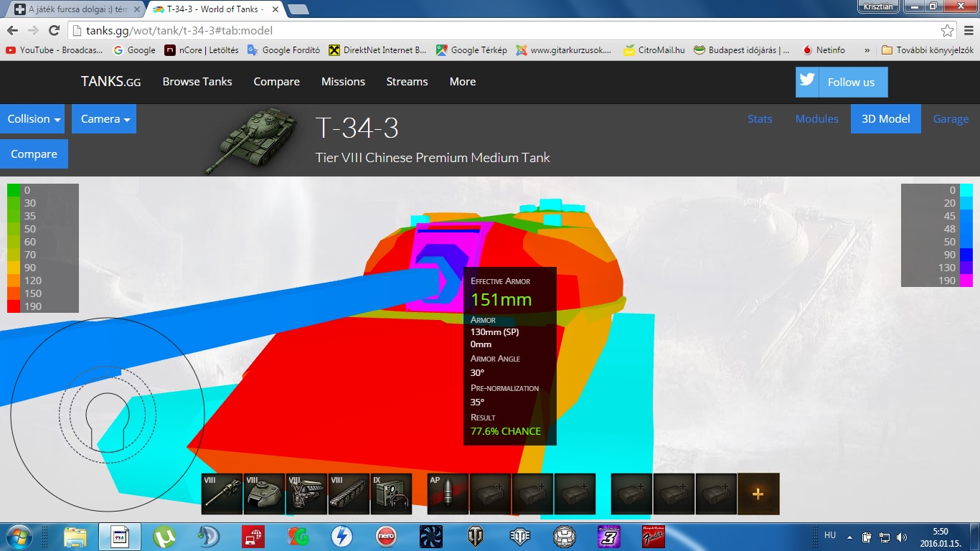Open empty slot right after AP shell
Screen dimensions: 980x551
click(x=490, y=494)
